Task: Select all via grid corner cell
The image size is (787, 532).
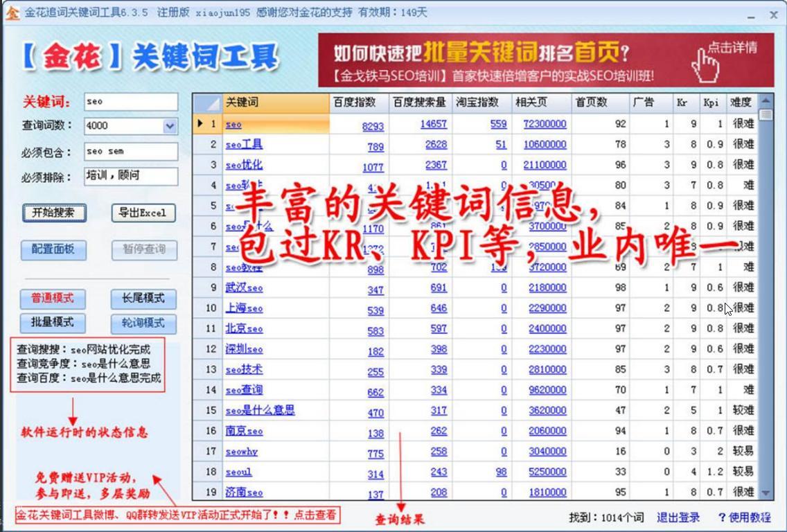Action: (x=207, y=103)
